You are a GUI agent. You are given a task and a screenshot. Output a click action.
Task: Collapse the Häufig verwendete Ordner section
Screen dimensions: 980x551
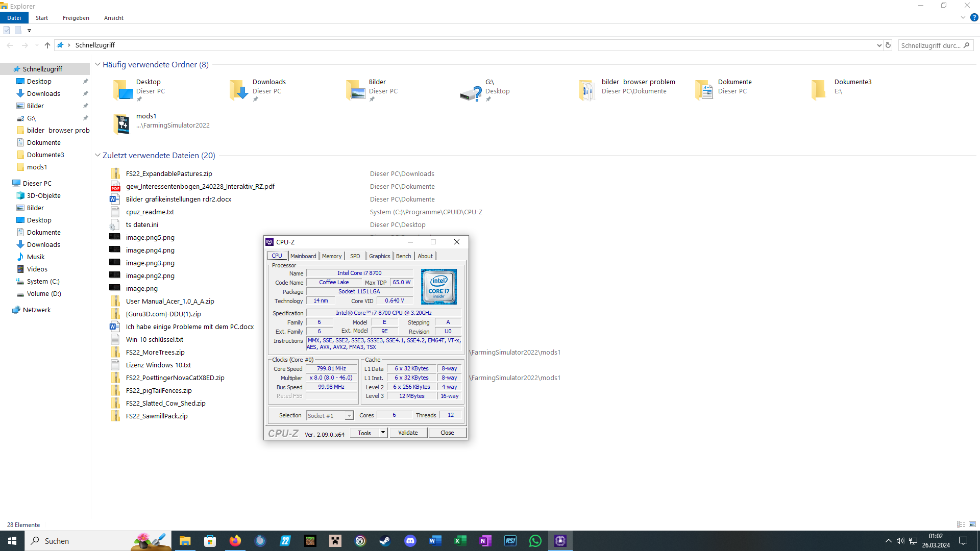[97, 64]
